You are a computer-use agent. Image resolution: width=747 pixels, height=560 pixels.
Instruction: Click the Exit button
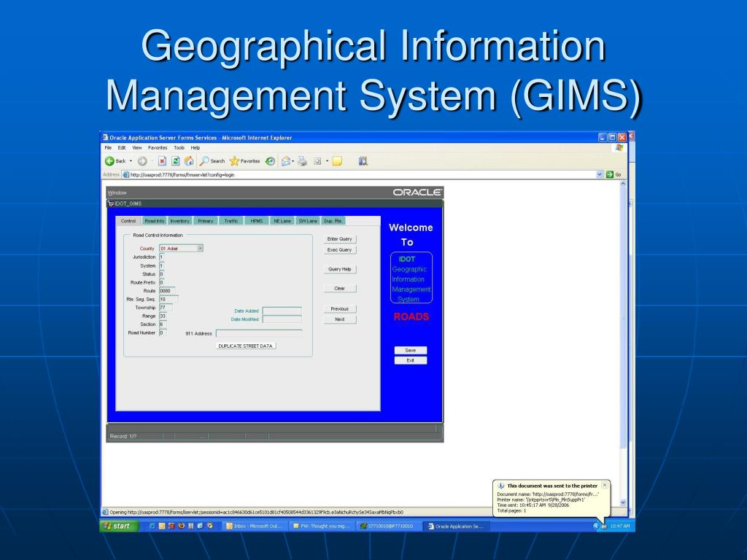click(x=411, y=360)
